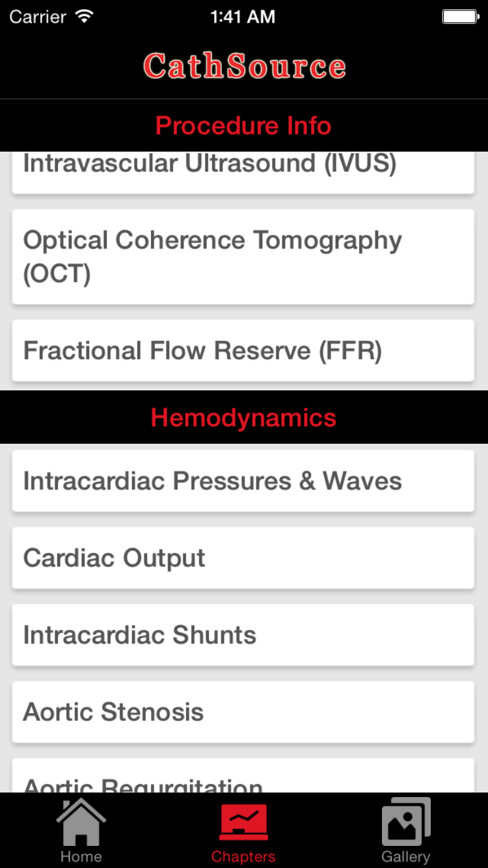
Task: Select the Chapters tab label
Action: (x=243, y=856)
